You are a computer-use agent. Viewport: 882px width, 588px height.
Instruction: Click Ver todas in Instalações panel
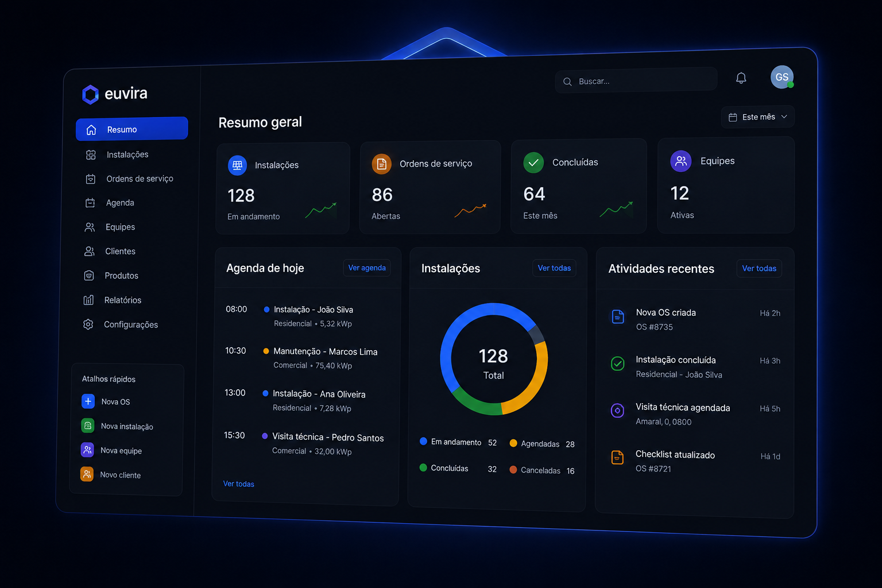[554, 268]
